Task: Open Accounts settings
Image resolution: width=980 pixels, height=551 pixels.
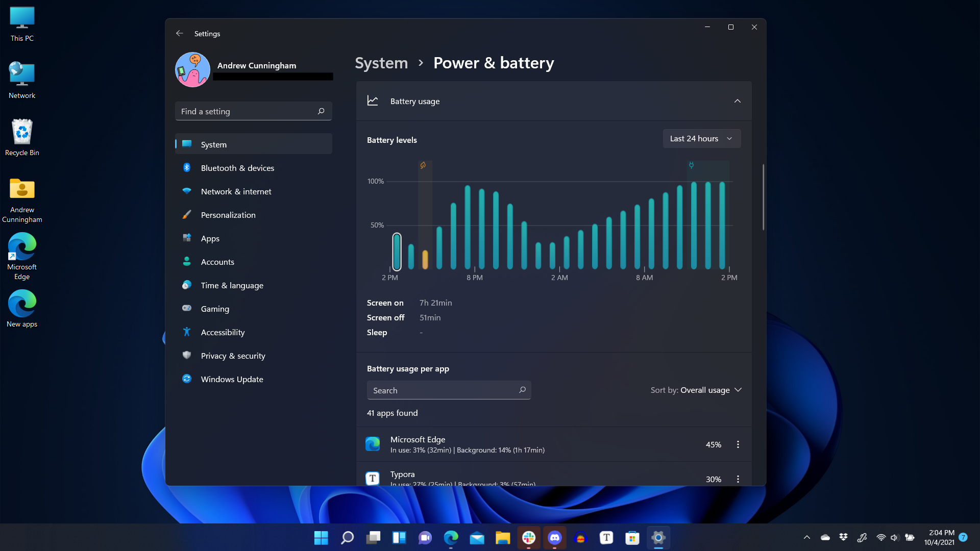Action: pyautogui.click(x=254, y=262)
